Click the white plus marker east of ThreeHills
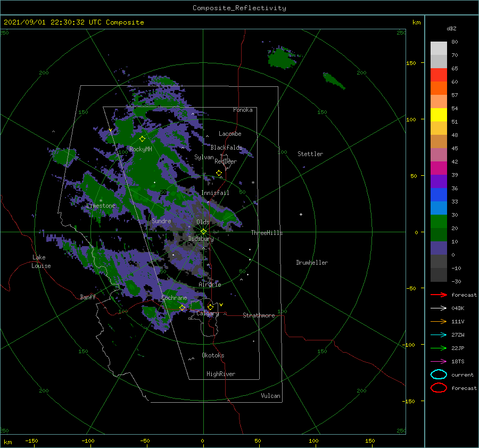 coord(301,214)
